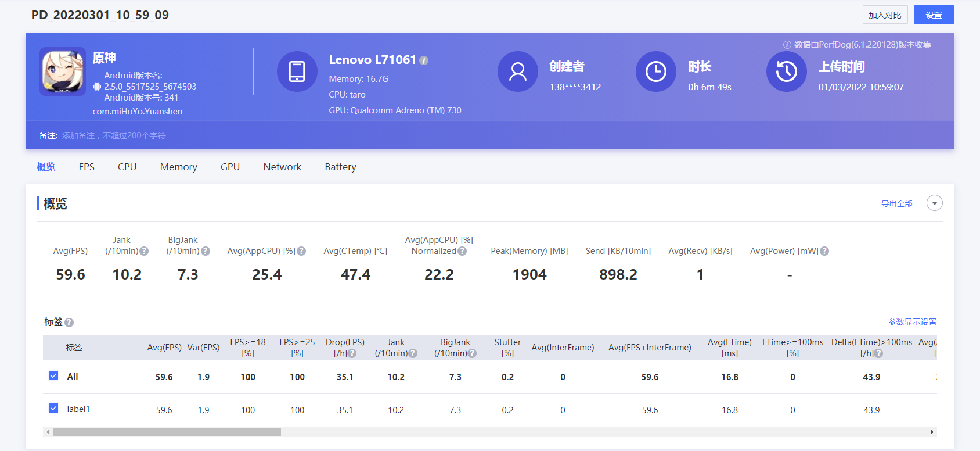The height and width of the screenshot is (451, 980).
Task: Collapse the overview section with the round arrow
Action: 935,203
